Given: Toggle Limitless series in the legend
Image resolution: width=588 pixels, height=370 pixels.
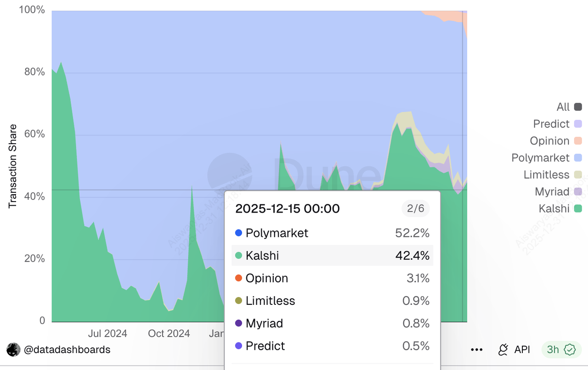Looking at the screenshot, I should click(x=553, y=175).
